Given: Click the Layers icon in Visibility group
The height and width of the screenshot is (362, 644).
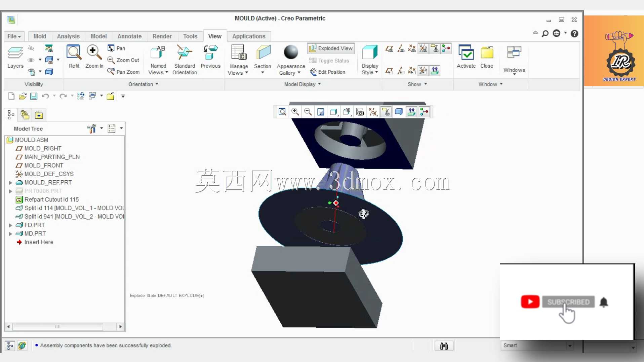Looking at the screenshot, I should (x=15, y=53).
